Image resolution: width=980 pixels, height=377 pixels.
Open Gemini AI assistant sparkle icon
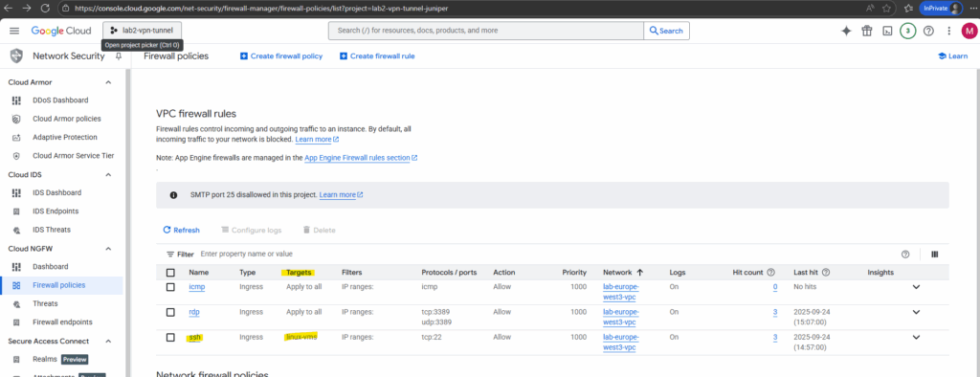(x=846, y=31)
